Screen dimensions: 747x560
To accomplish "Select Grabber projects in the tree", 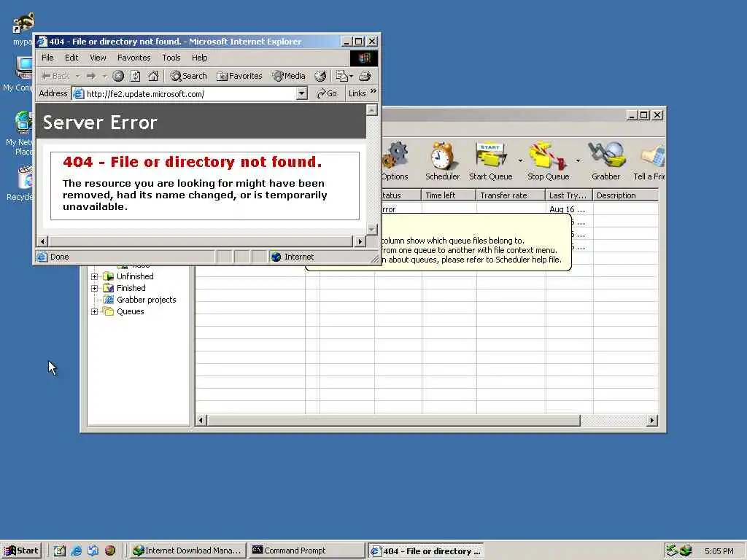I will [146, 300].
